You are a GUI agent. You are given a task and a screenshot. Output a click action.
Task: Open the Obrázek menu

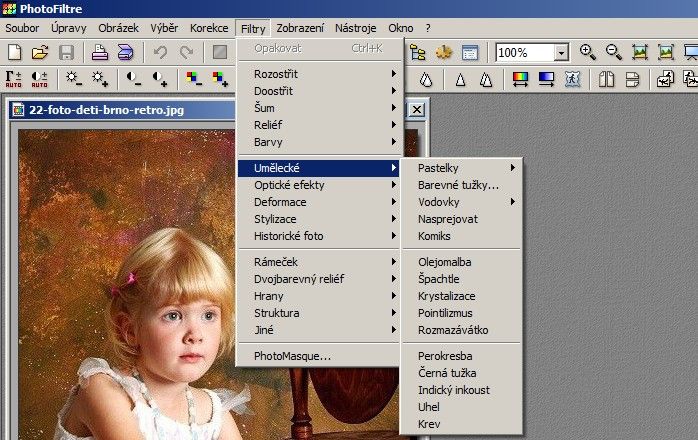[118, 28]
